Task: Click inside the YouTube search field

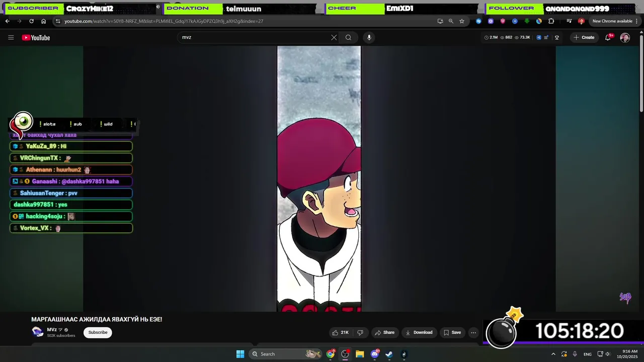Action: point(254,37)
